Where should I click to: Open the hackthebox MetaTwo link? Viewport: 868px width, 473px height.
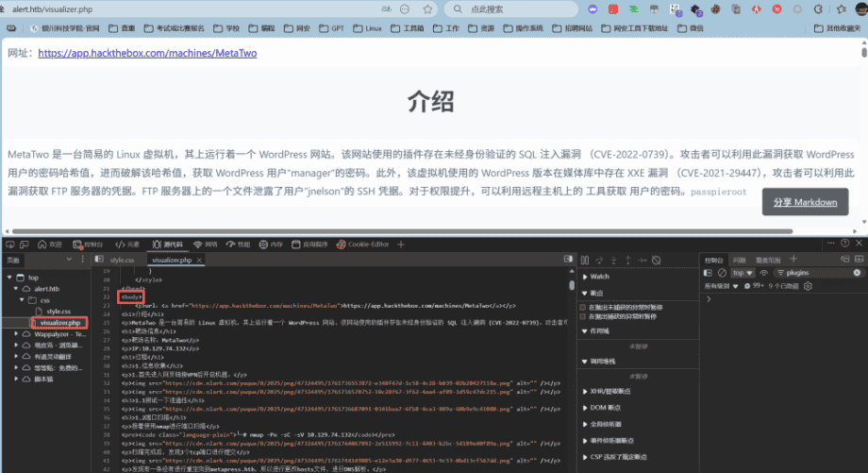point(147,53)
